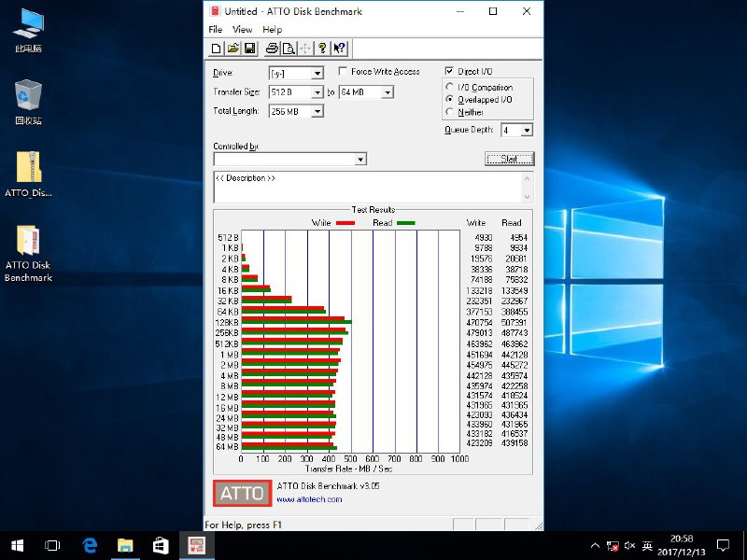Open the Action Center notification icon
This screenshot has height=560, width=747.
tap(723, 546)
